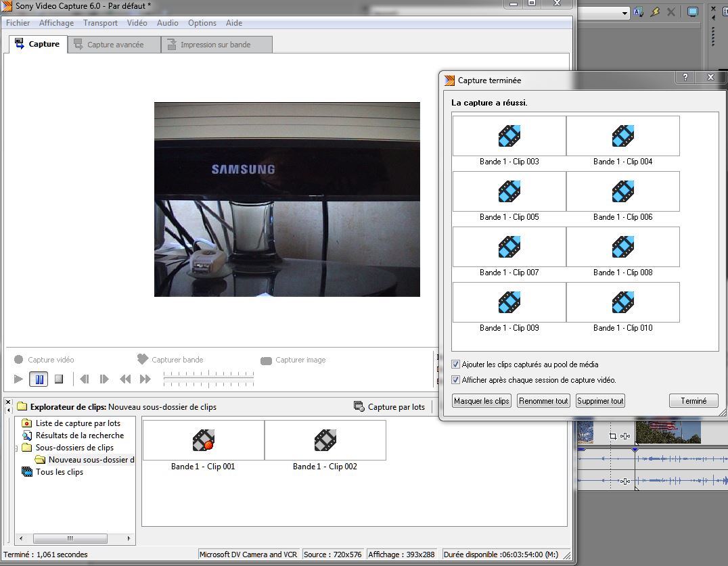The height and width of the screenshot is (566, 728).
Task: Click the lightning bolt icon in background toolbar
Action: [654, 12]
